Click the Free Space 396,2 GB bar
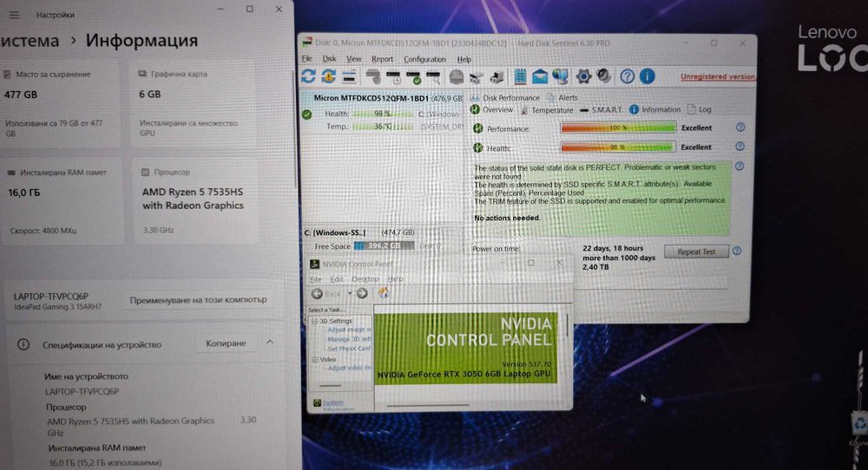 [x=384, y=245]
